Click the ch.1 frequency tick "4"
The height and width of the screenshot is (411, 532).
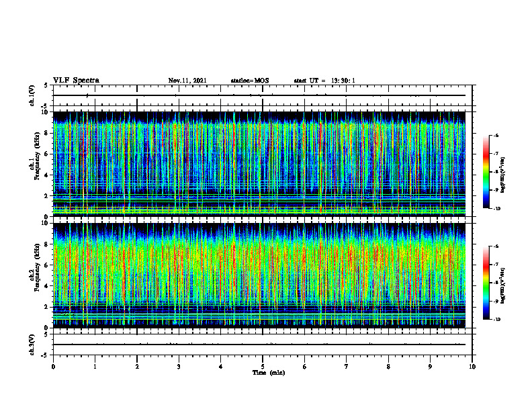47,175
